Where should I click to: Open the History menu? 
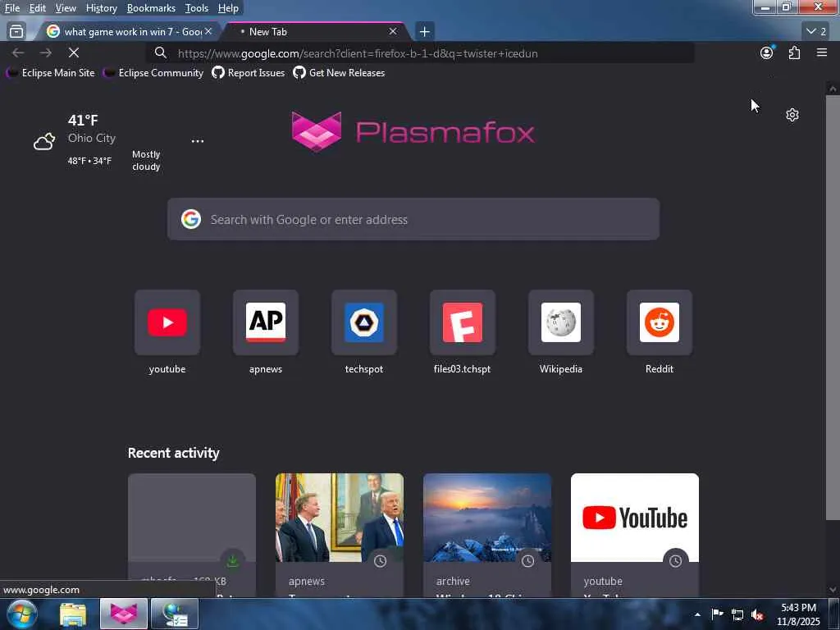(x=101, y=8)
